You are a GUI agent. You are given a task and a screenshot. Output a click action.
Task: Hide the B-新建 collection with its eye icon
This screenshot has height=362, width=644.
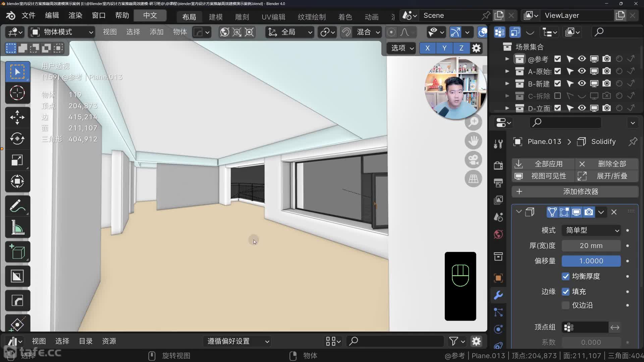point(582,83)
